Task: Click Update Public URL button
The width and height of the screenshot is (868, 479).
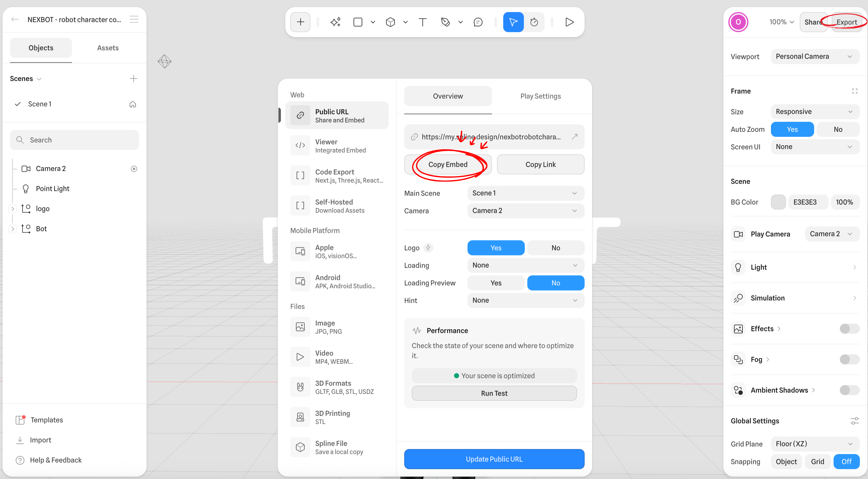Action: coord(494,459)
